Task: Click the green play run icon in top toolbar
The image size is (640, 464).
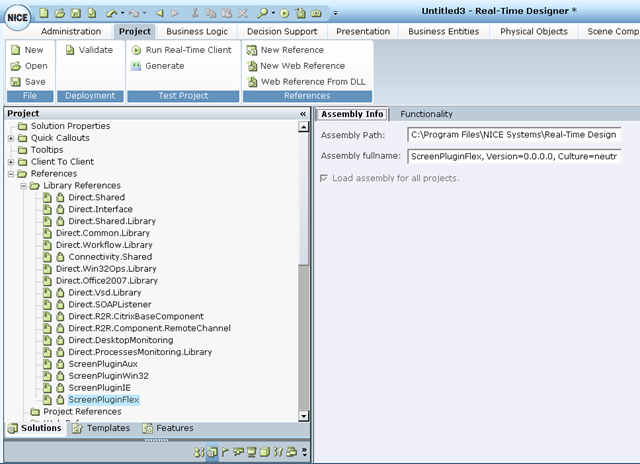Action: click(284, 13)
